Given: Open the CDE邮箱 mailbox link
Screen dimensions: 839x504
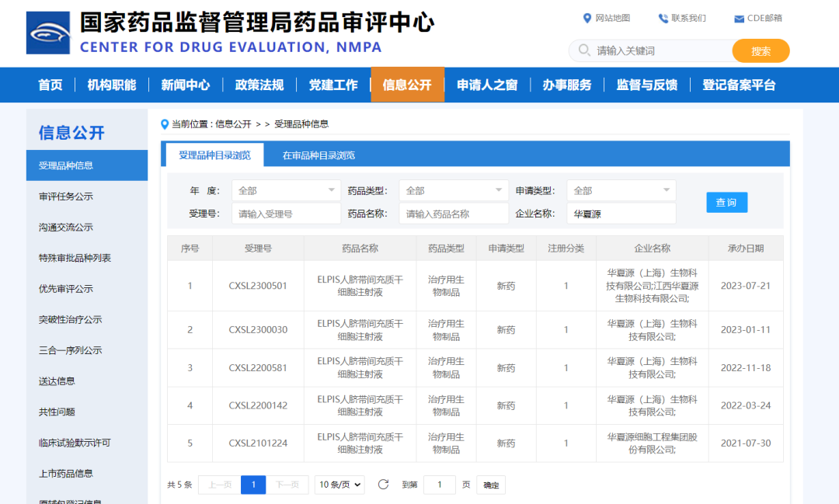Looking at the screenshot, I should 764,18.
